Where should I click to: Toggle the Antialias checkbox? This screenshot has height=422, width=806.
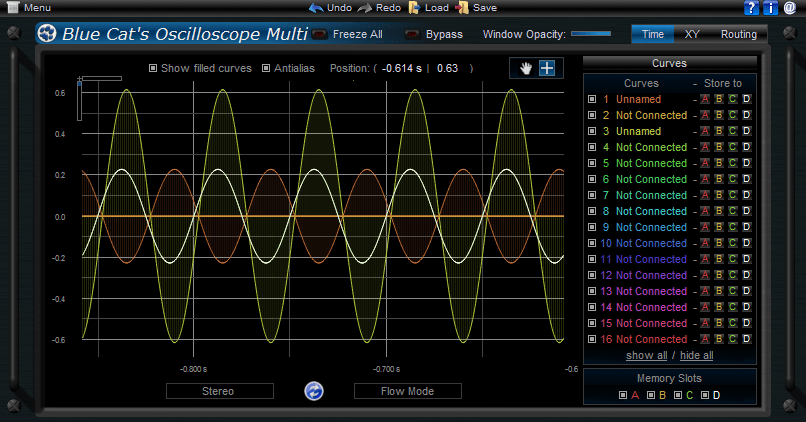coord(266,69)
